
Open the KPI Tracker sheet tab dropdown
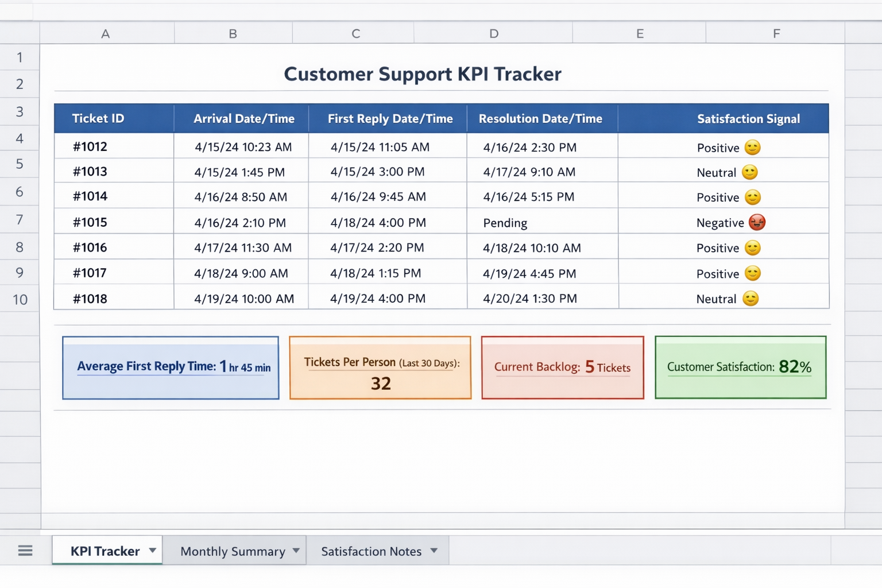click(x=153, y=550)
